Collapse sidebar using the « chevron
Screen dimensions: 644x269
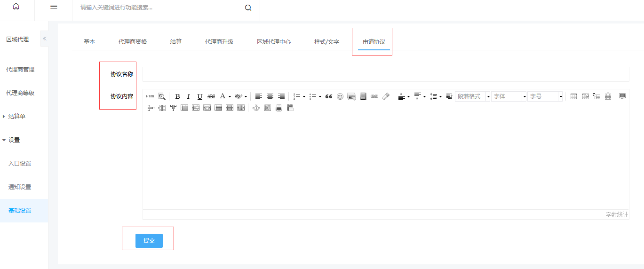point(45,39)
